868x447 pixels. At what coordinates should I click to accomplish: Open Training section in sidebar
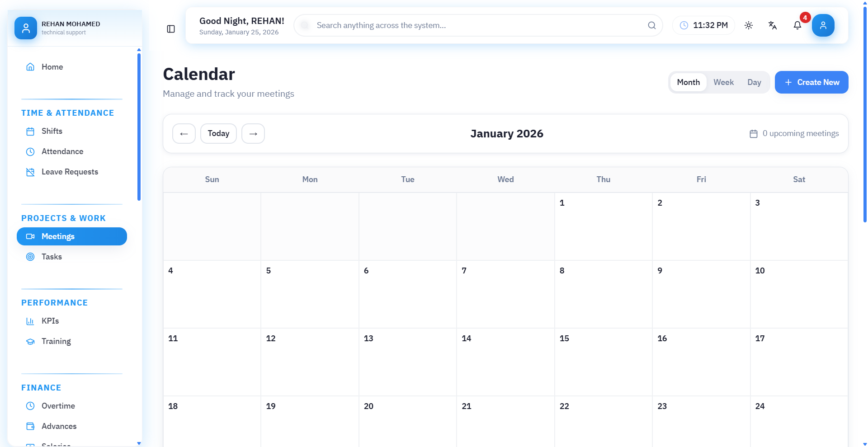click(x=56, y=341)
